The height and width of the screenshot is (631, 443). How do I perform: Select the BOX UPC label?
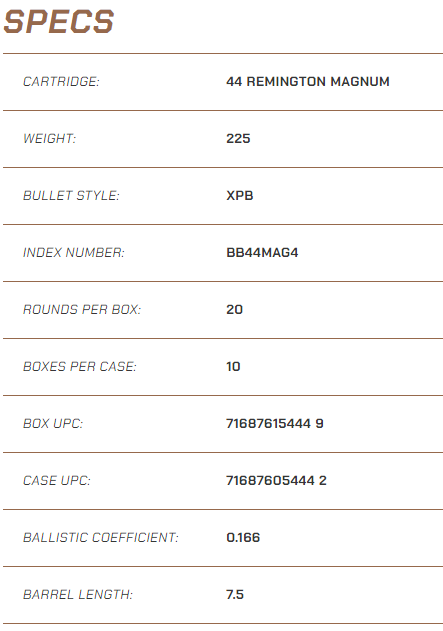click(x=53, y=424)
